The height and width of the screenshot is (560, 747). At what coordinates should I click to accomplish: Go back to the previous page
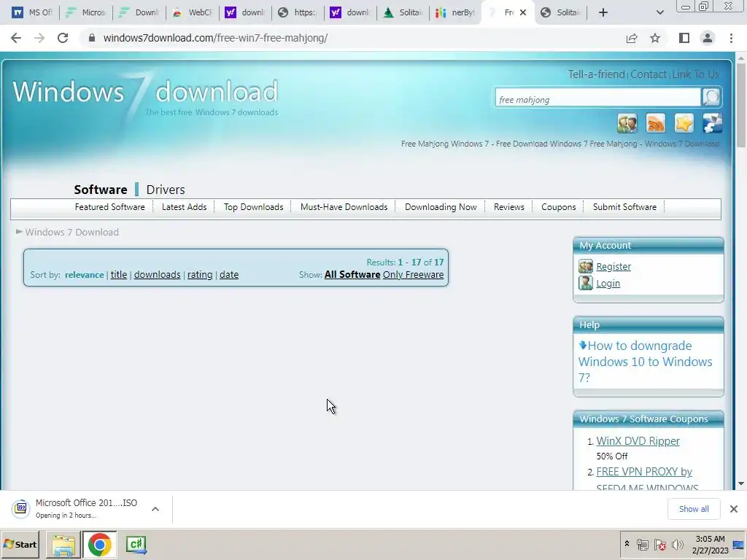point(16,38)
